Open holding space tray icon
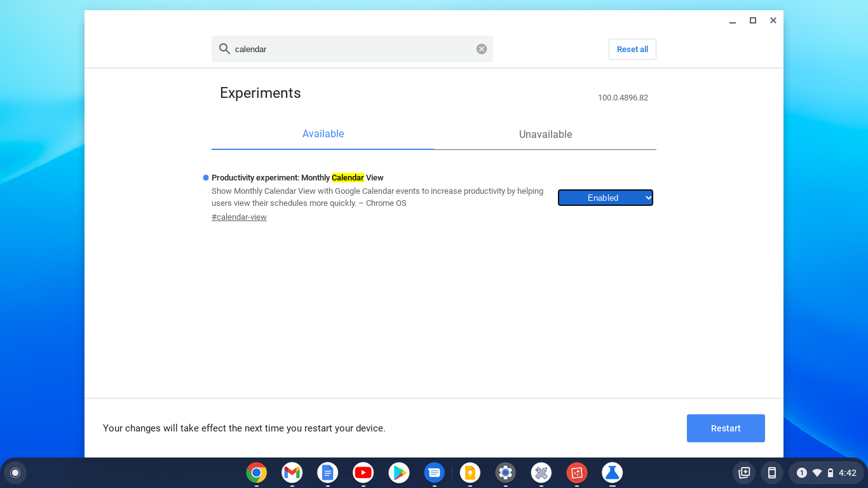Screen dimensions: 868x488 coord(744,473)
